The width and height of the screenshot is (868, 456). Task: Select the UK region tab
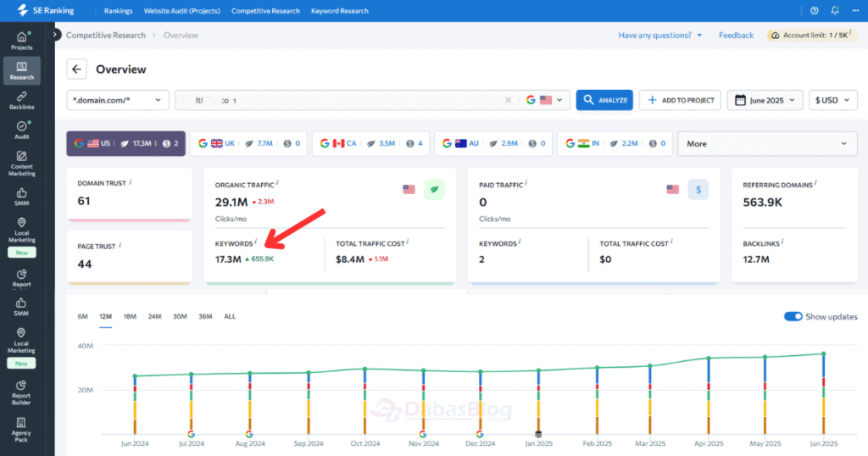pyautogui.click(x=248, y=143)
